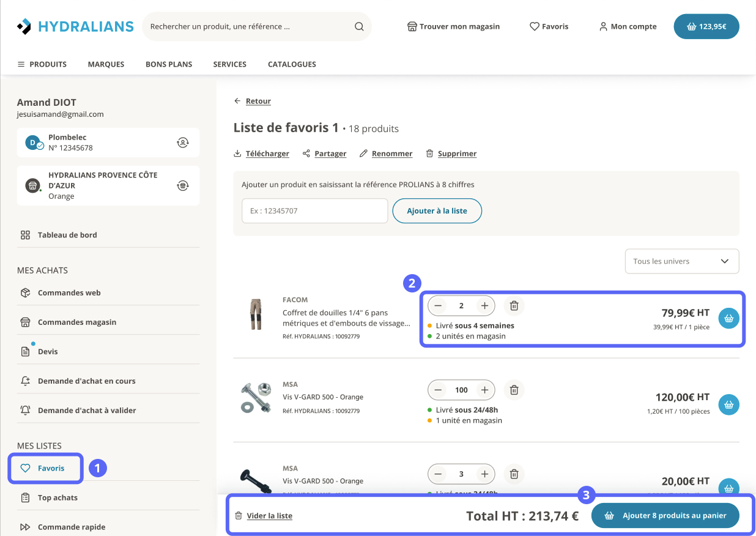Click the search magnifier icon
The height and width of the screenshot is (536, 756).
(359, 26)
